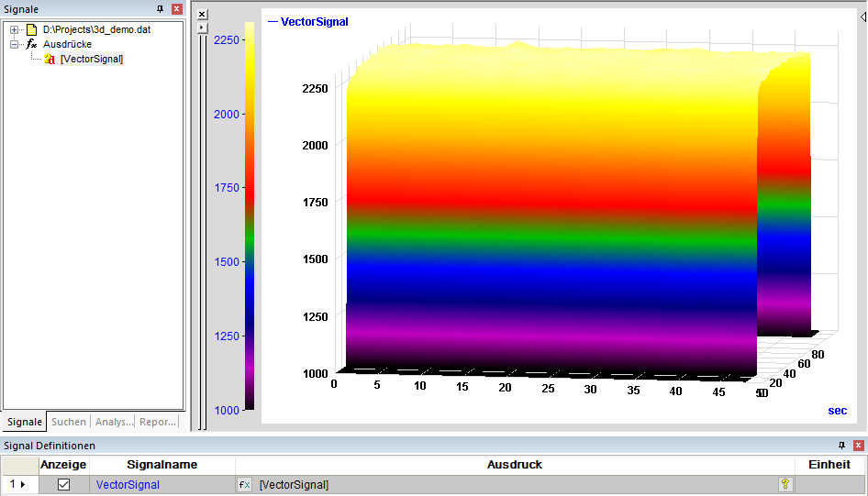Close the Signal Definitionen panel
Image resolution: width=868 pixels, height=496 pixels.
click(859, 446)
